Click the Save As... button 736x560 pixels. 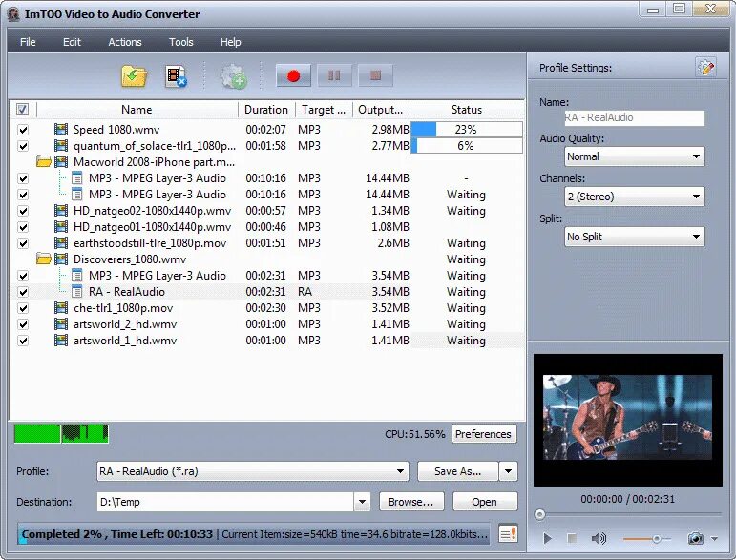click(457, 471)
